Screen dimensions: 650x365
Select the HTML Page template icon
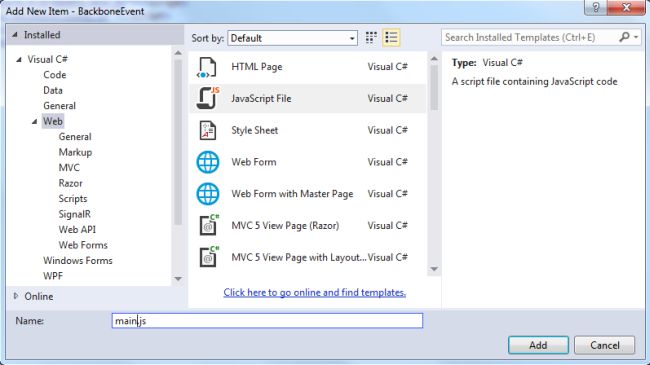[x=207, y=67]
